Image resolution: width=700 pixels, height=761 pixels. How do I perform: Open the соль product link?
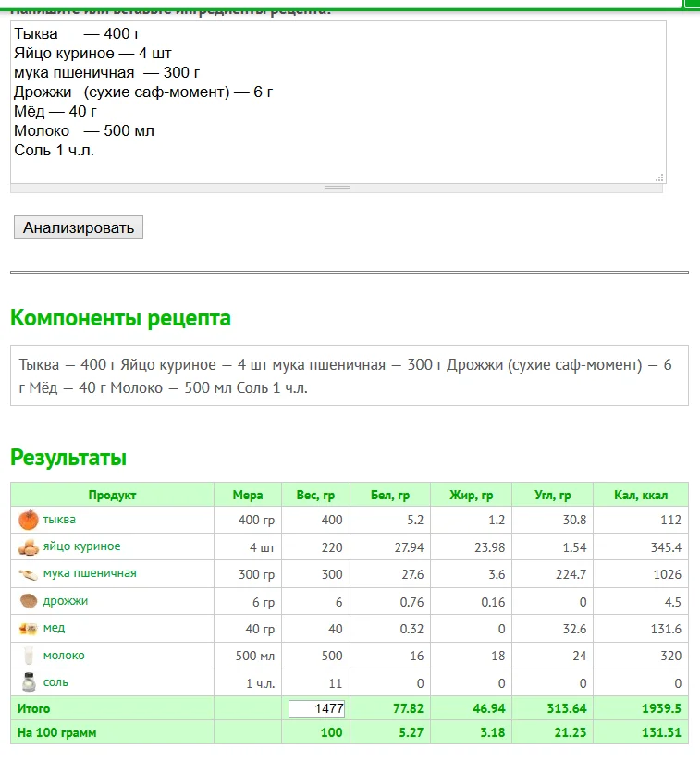55,682
